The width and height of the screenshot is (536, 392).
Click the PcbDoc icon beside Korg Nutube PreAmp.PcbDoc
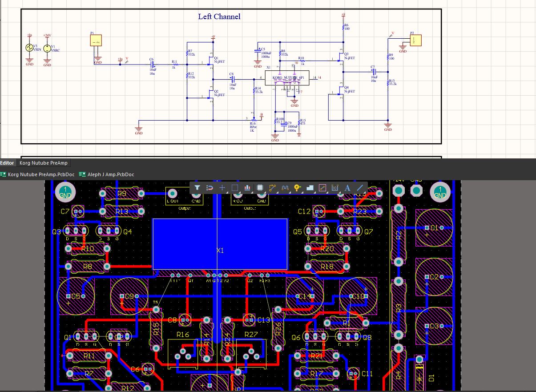click(3, 174)
